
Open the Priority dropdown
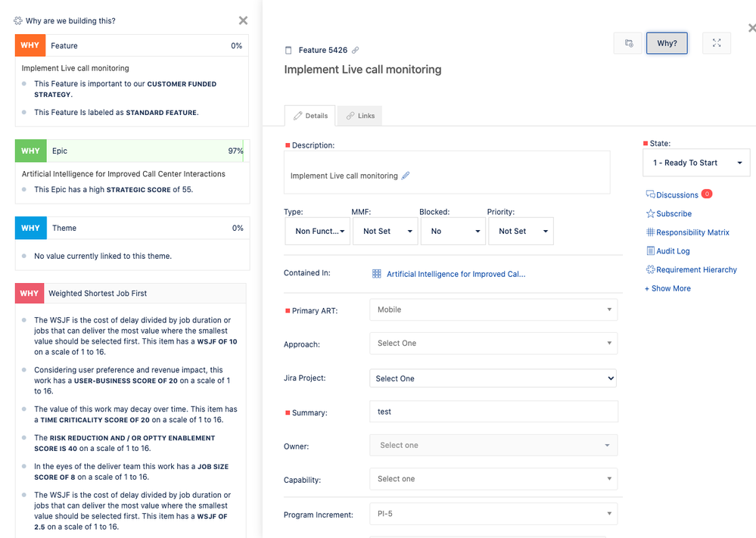click(521, 232)
